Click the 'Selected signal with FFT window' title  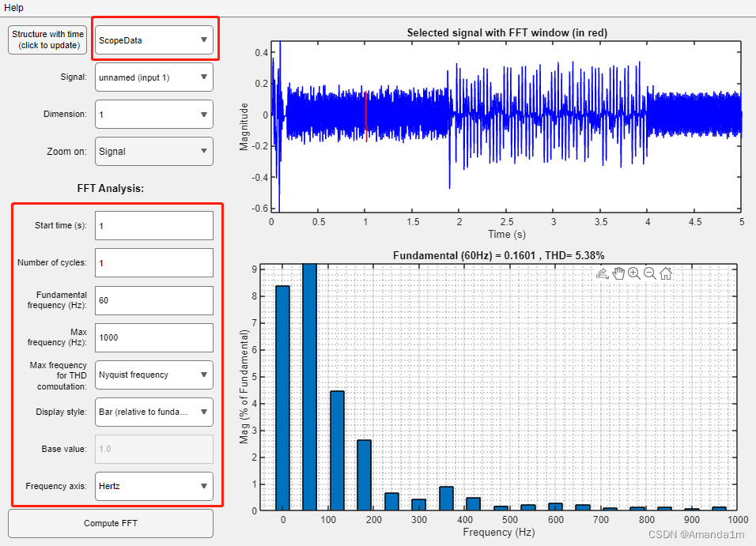(x=507, y=32)
